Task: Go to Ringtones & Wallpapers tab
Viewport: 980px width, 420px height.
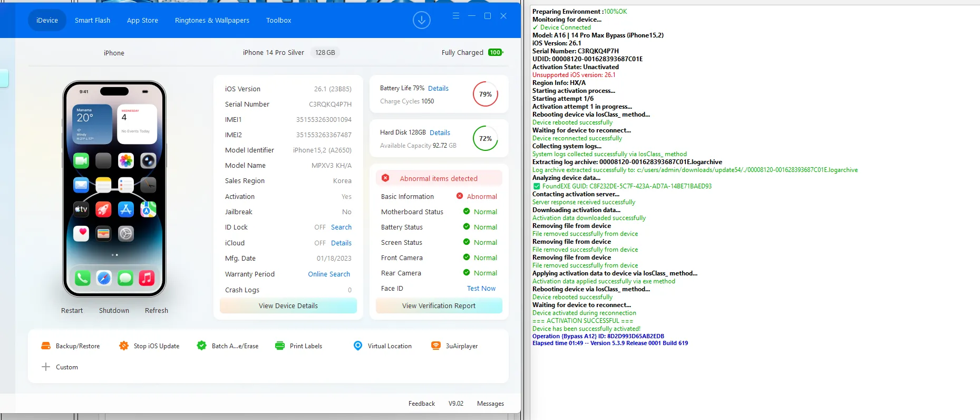Action: [212, 21]
